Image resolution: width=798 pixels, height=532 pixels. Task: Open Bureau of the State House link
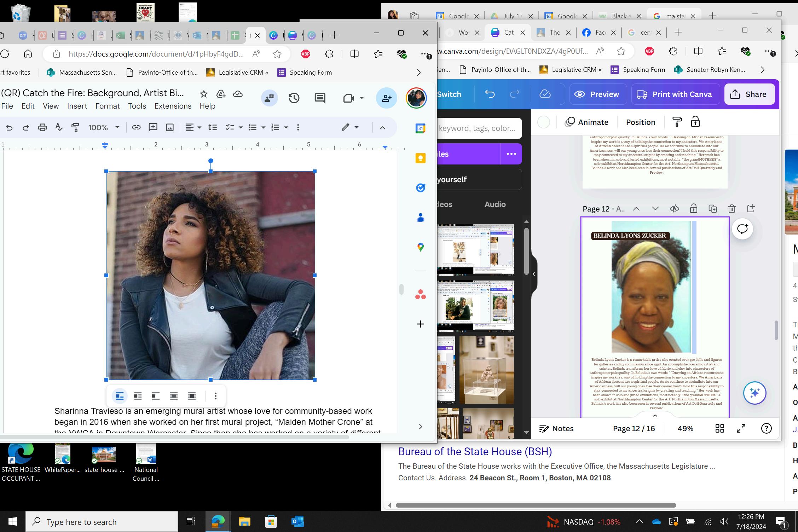click(475, 452)
